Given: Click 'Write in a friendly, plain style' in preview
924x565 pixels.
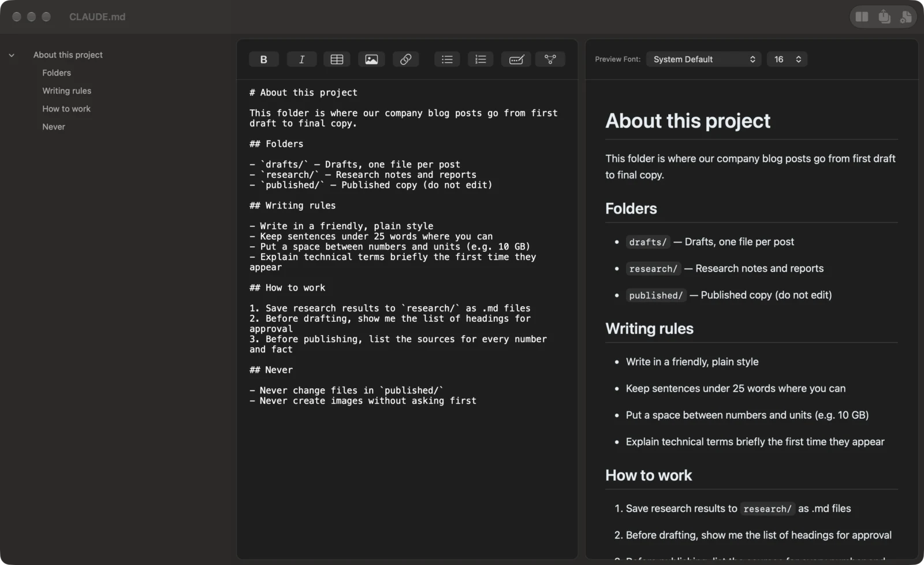Looking at the screenshot, I should pyautogui.click(x=692, y=362).
